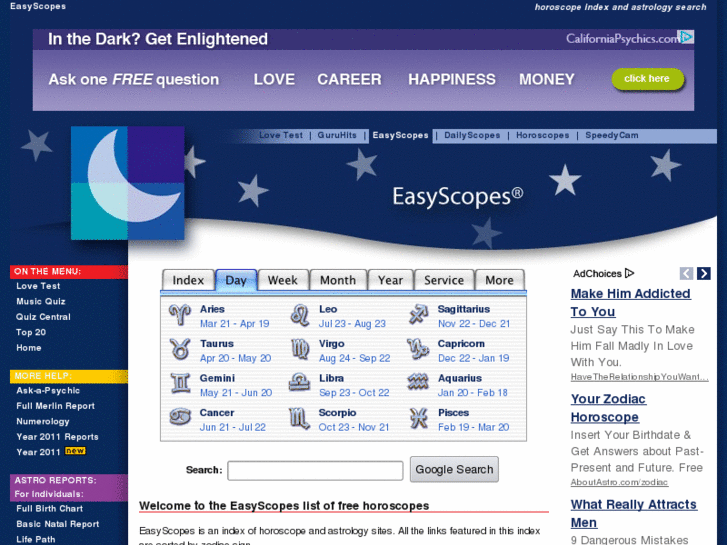The height and width of the screenshot is (545, 727).
Task: Click the EasyScopes title in top-left corner
Action: pos(38,6)
